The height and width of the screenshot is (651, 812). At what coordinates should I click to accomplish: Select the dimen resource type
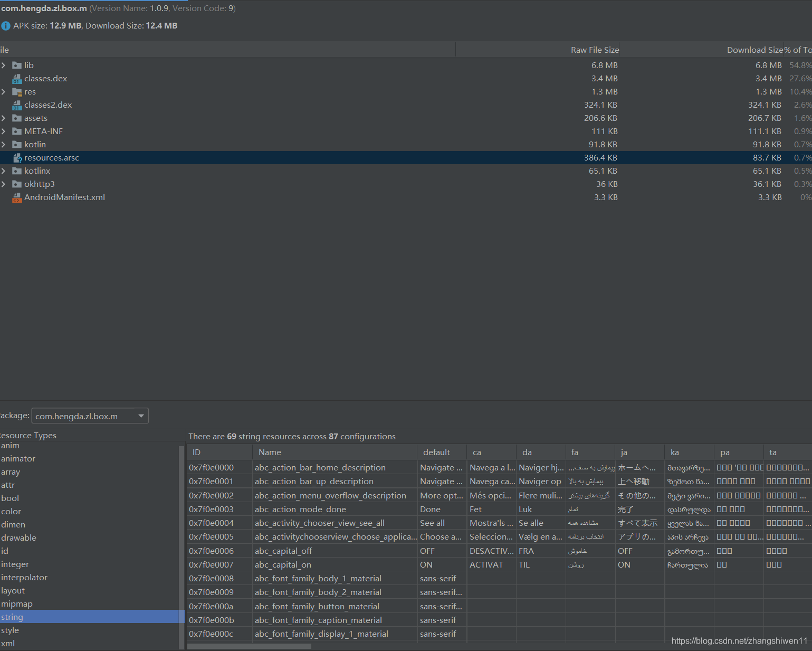coord(90,525)
